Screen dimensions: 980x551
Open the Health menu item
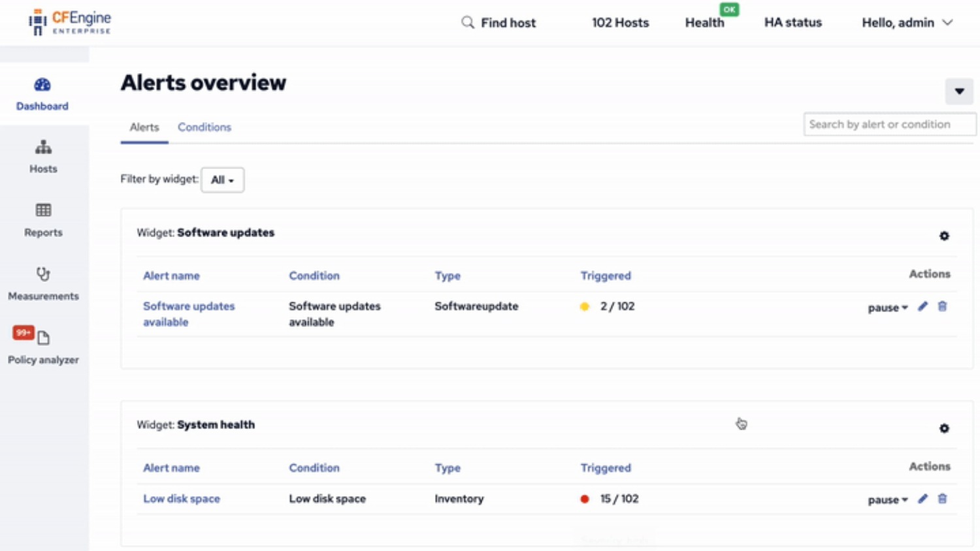[x=704, y=23]
